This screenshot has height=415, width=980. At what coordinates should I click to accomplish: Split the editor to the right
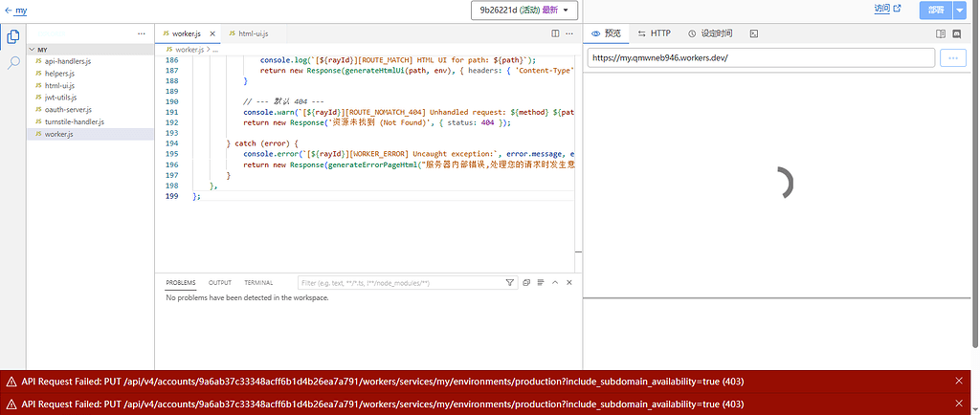(555, 33)
